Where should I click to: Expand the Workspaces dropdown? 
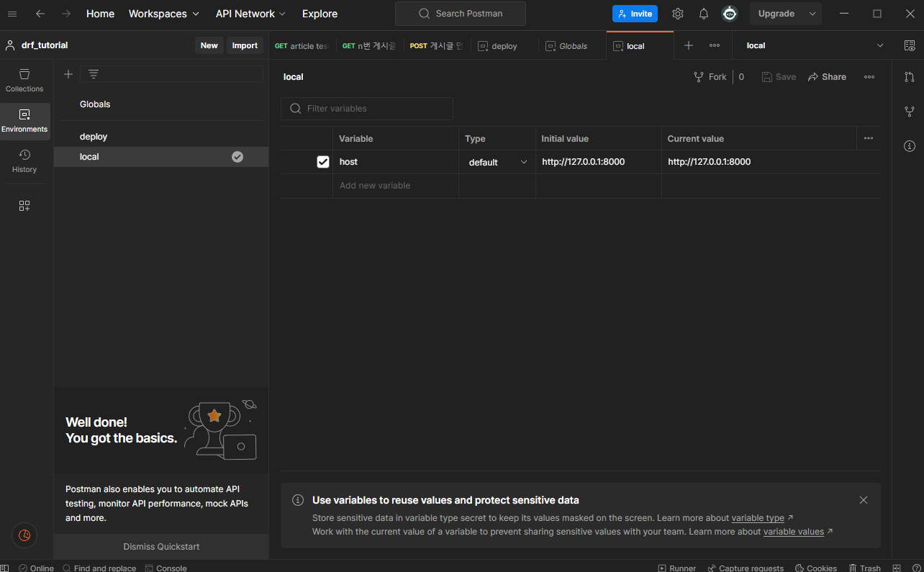164,14
